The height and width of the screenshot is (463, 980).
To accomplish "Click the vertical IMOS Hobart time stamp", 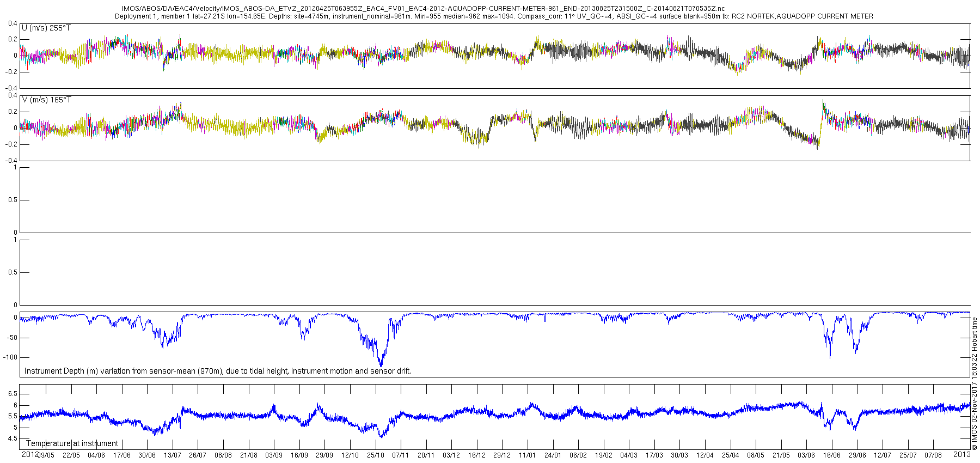I will click(x=975, y=384).
